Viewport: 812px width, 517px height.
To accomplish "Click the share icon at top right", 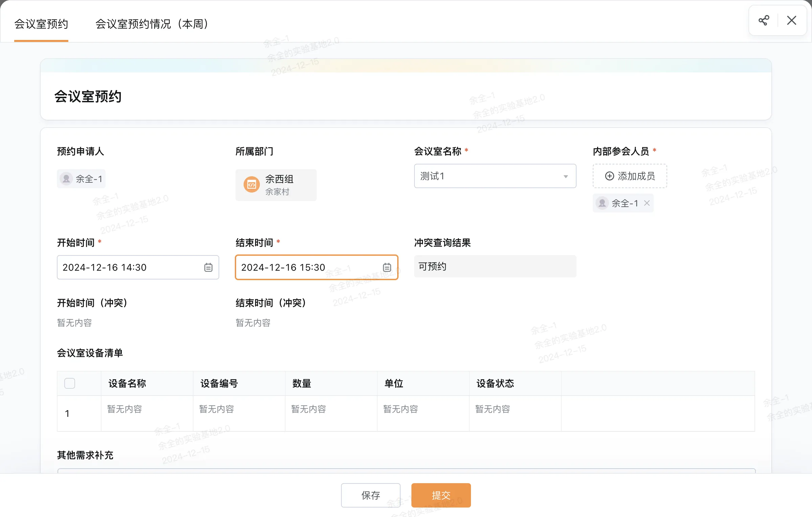I will pos(764,20).
